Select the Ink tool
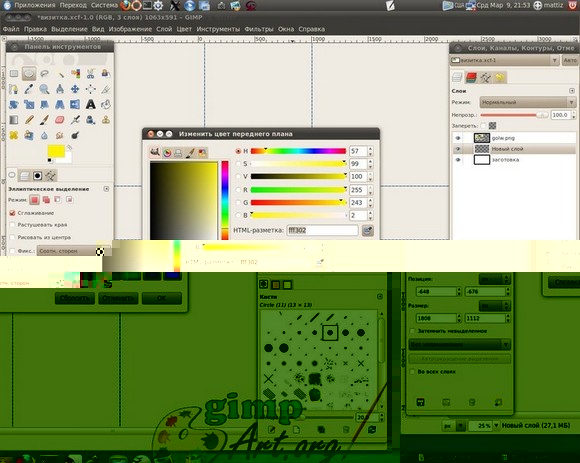The width and height of the screenshot is (580, 463). pos(91,120)
